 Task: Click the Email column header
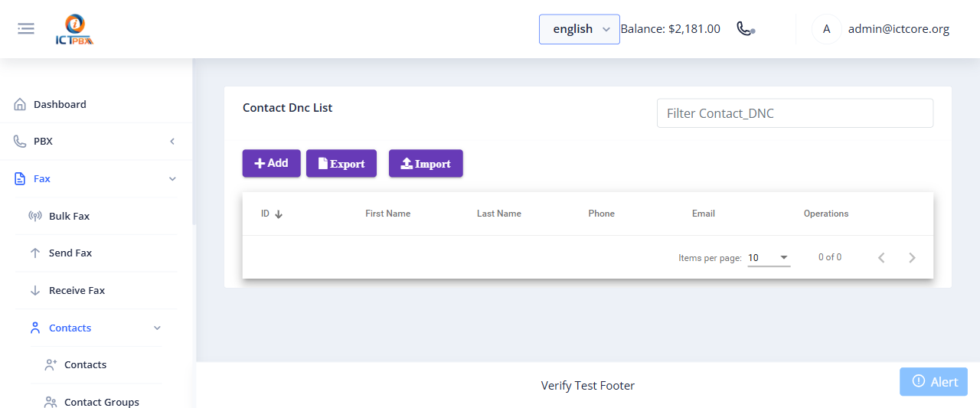click(704, 214)
